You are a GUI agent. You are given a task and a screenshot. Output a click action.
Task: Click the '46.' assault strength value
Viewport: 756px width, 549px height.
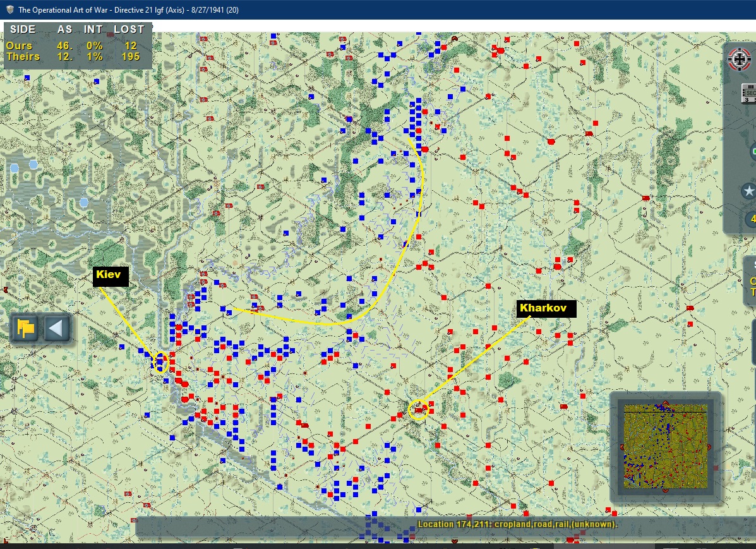click(64, 46)
